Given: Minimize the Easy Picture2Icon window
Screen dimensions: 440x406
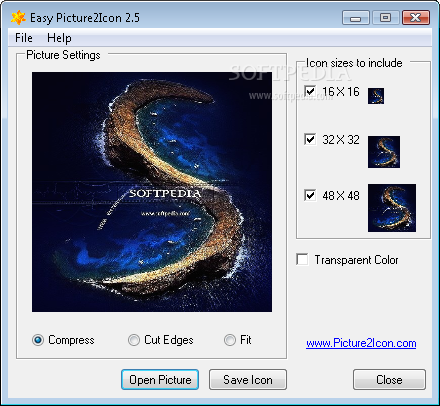Looking at the screenshot, I should [x=356, y=18].
